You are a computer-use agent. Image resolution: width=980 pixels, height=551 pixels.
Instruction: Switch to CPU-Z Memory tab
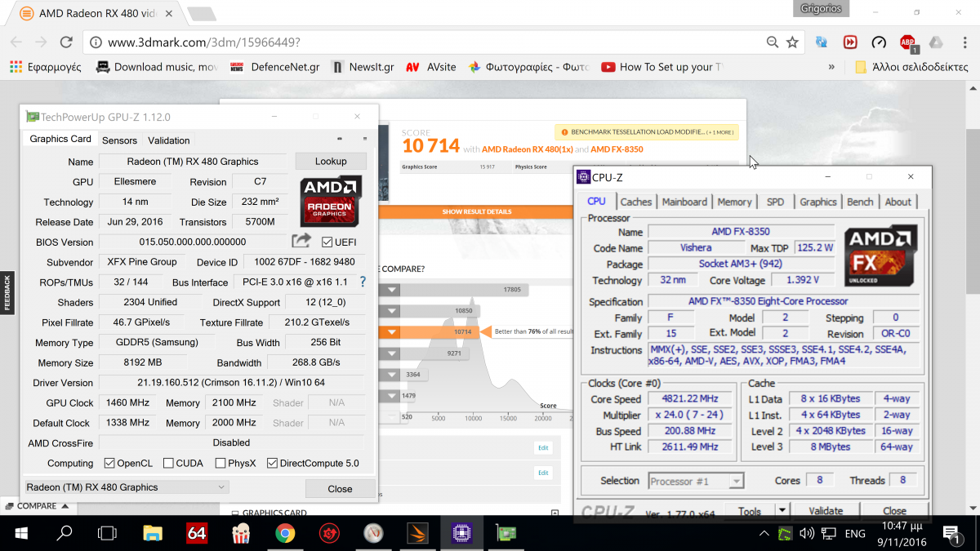pyautogui.click(x=734, y=202)
